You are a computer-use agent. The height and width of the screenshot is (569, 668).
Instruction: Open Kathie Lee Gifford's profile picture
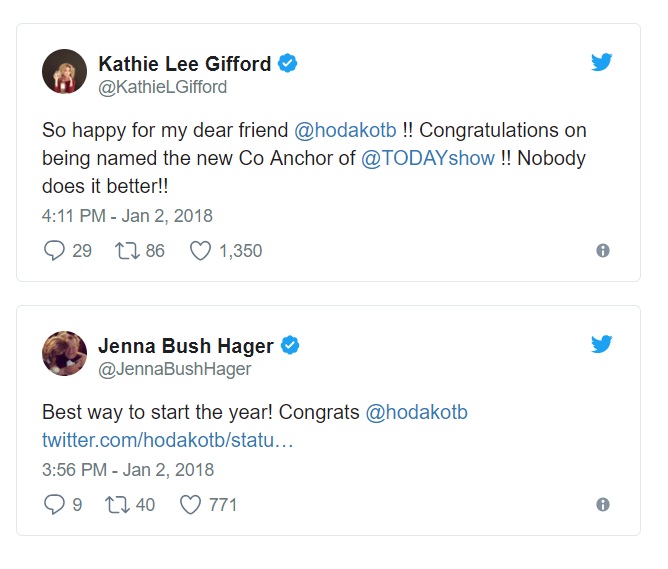(64, 71)
